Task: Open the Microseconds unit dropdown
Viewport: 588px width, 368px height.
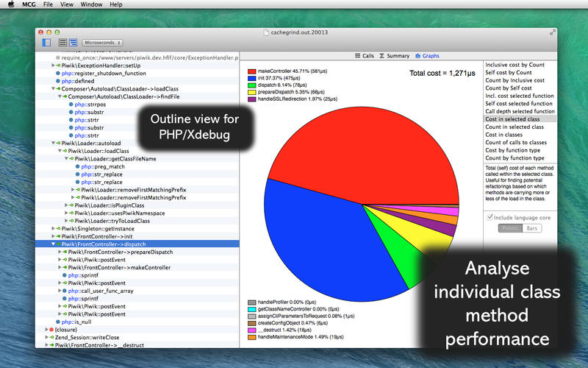Action: point(102,43)
